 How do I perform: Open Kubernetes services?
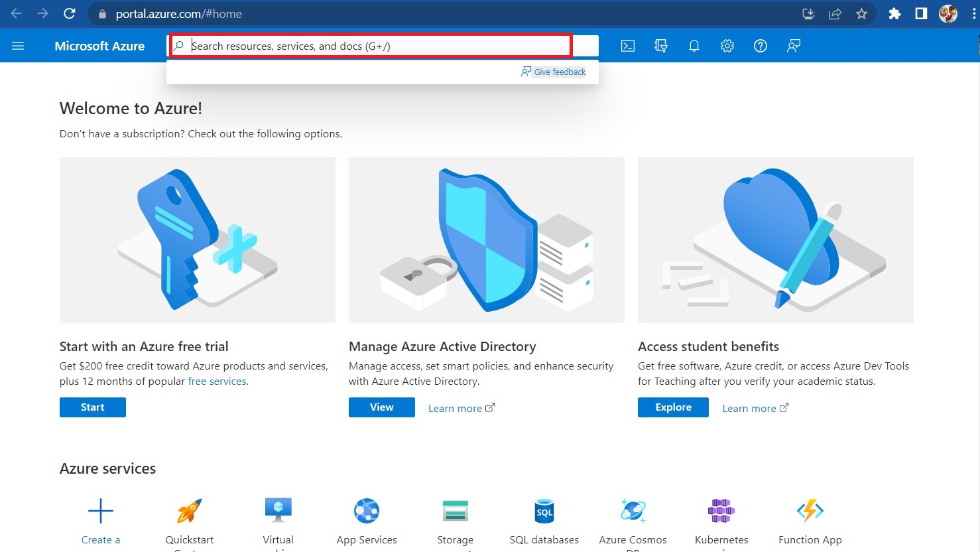721,511
